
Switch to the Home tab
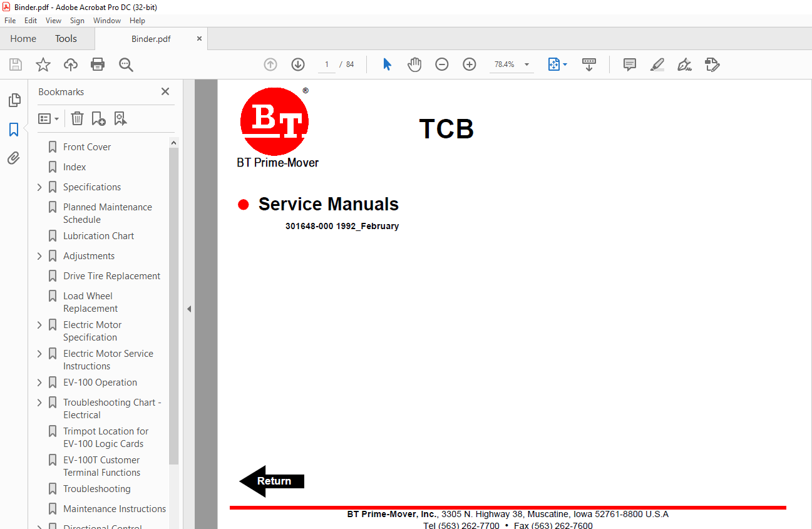[x=23, y=39]
